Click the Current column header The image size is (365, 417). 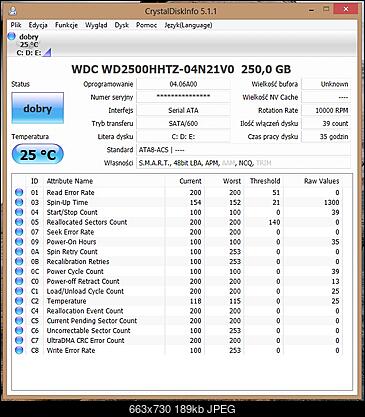pos(184,181)
